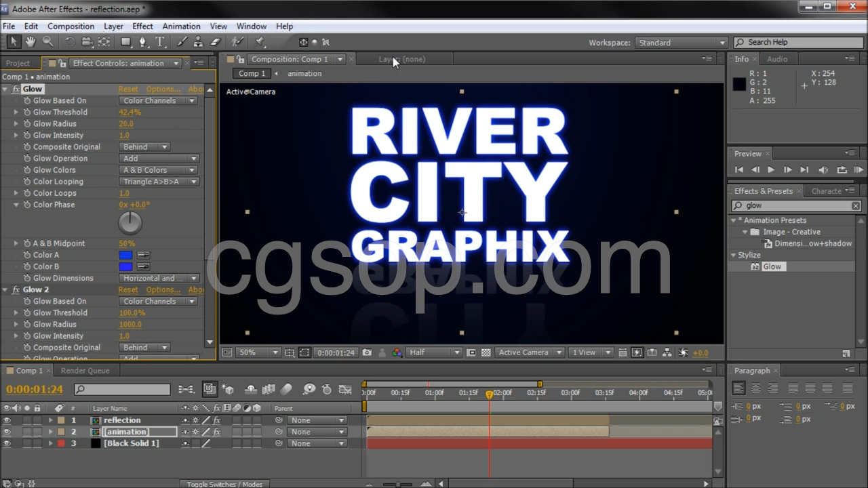Clear the glow search in Effects & Presets
Image resolution: width=868 pixels, height=488 pixels.
(x=856, y=205)
